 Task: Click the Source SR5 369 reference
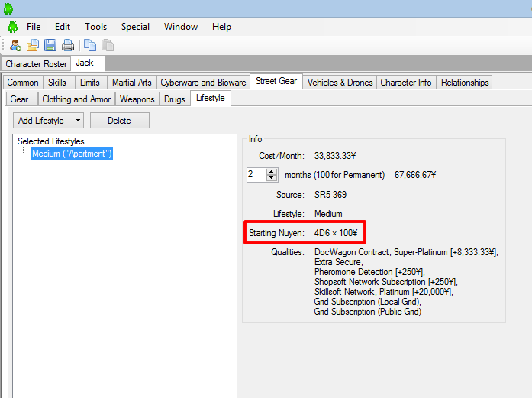[330, 195]
